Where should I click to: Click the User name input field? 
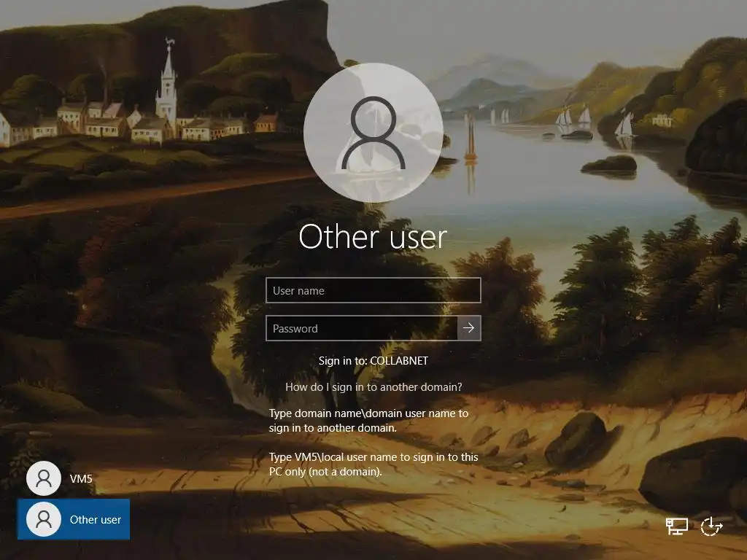[373, 290]
